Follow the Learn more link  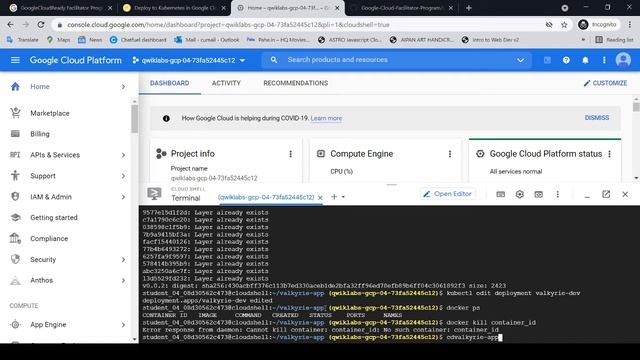click(326, 118)
